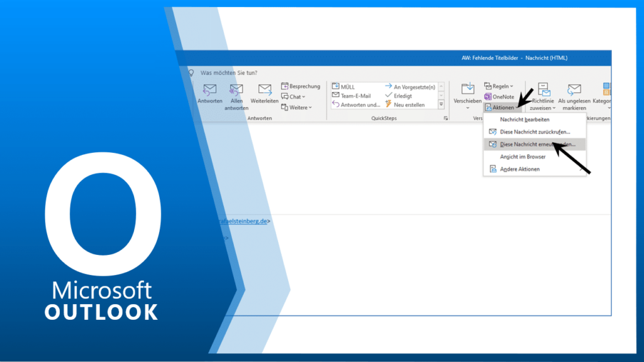644x362 pixels.
Task: Expand Andere Aktionen submenu
Action: click(535, 169)
